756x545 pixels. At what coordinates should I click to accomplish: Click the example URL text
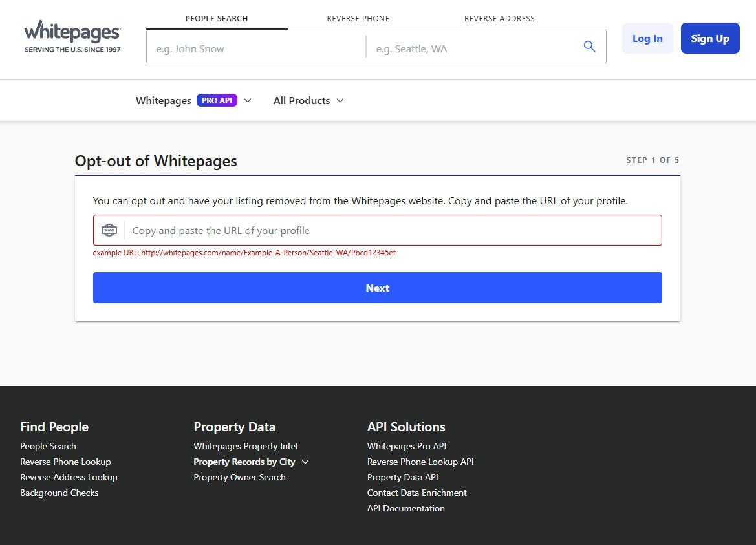pyautogui.click(x=244, y=253)
